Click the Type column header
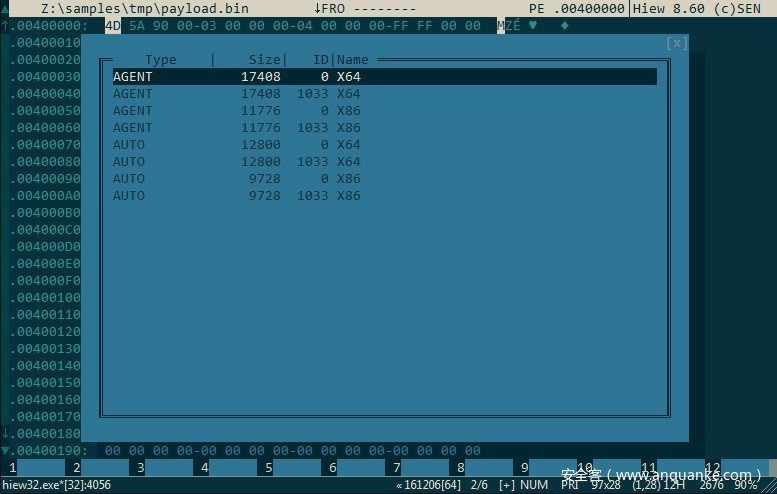777x494 pixels. click(x=160, y=60)
